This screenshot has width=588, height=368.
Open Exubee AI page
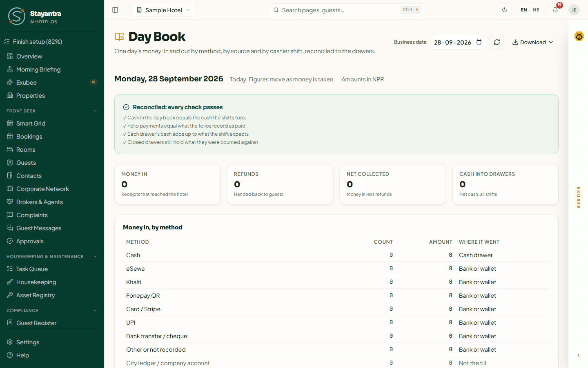52,83
